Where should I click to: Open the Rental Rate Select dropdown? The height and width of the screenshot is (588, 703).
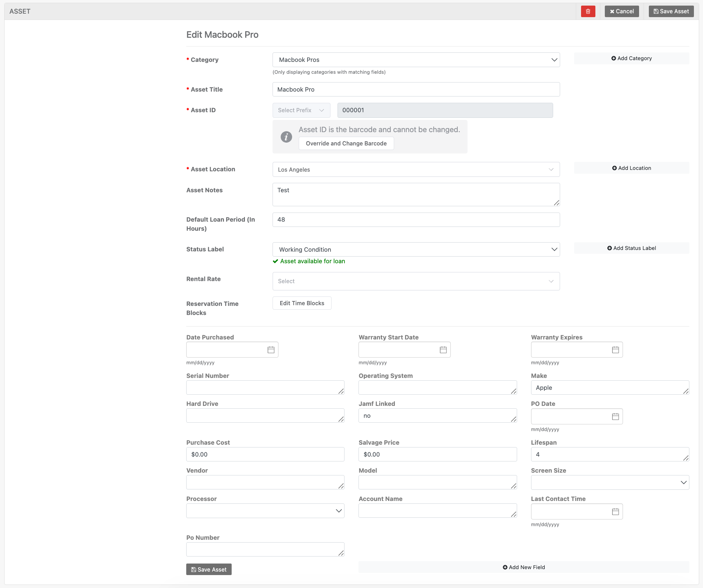click(416, 281)
